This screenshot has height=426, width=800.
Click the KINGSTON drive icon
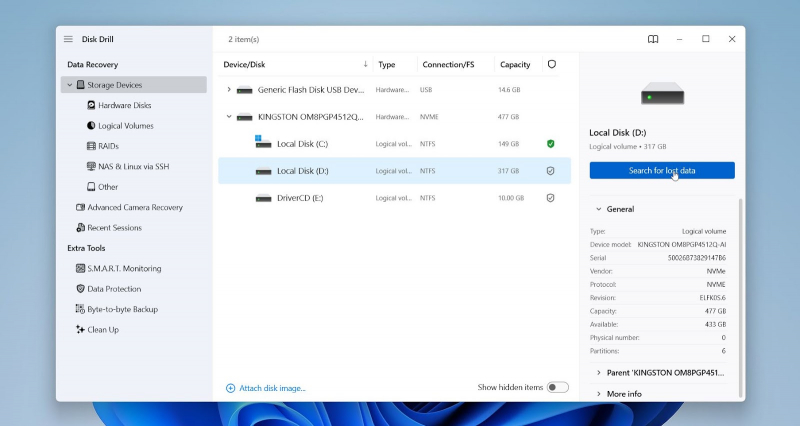(244, 117)
